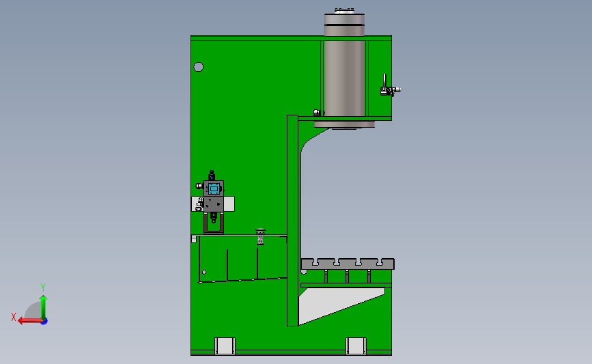Select the cap on top of the cylinder

344,11
